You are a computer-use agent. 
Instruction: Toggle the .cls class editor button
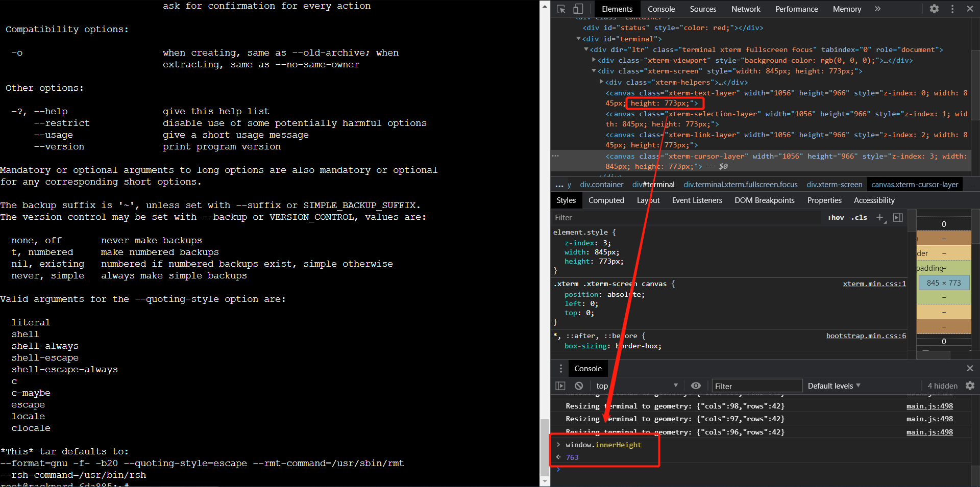pos(860,218)
